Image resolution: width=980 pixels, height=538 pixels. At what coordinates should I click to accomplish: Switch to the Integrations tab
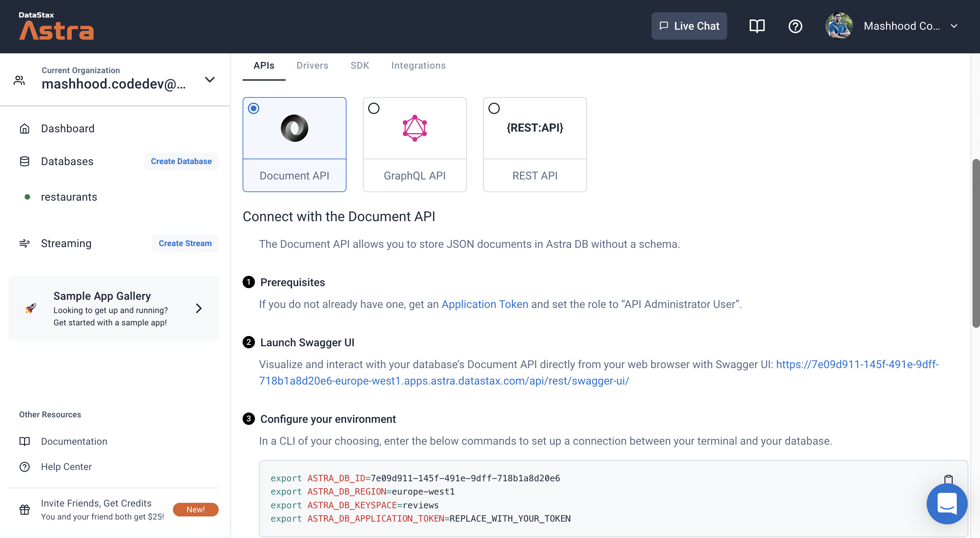pyautogui.click(x=419, y=65)
